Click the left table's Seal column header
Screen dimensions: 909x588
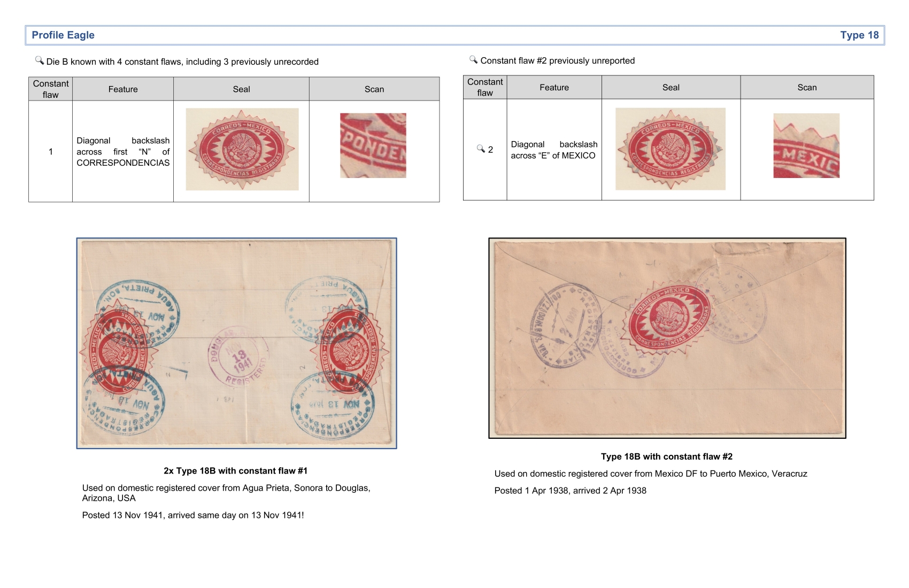(x=241, y=89)
